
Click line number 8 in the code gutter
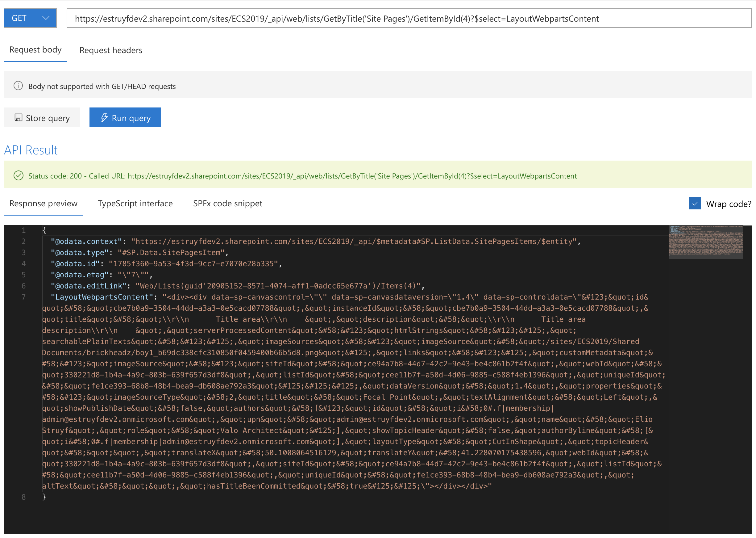(23, 498)
